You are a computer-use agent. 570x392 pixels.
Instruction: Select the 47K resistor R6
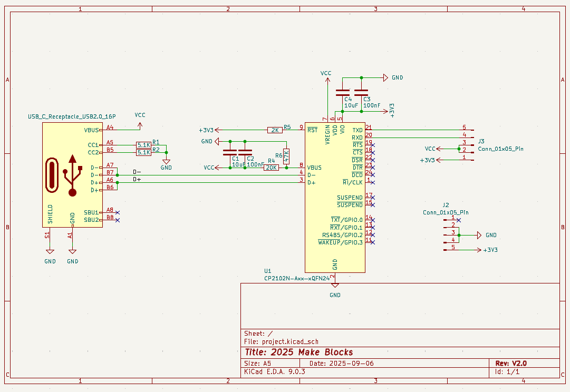click(286, 155)
